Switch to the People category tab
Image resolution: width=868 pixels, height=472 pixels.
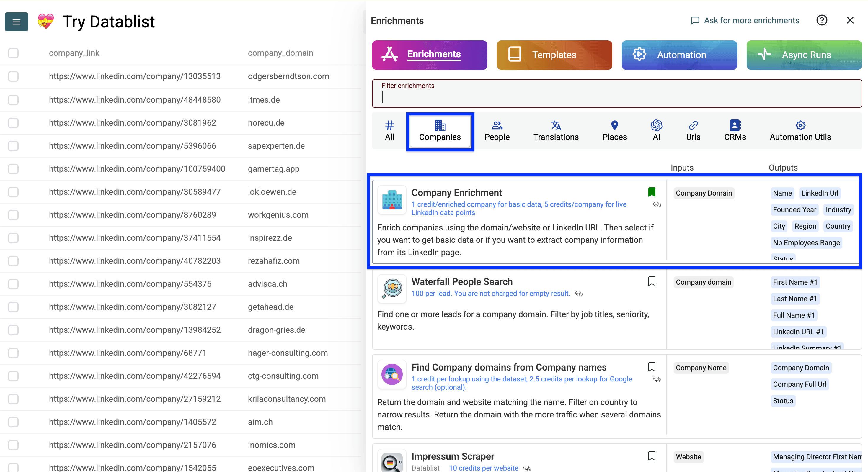[x=497, y=131]
